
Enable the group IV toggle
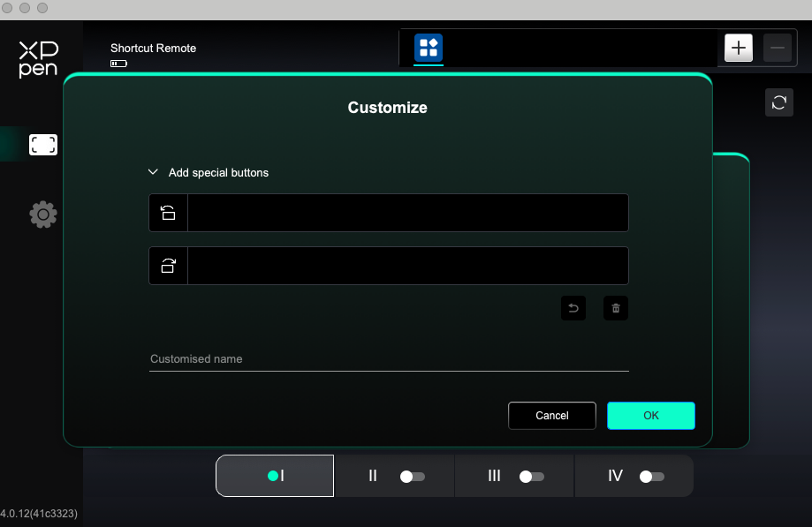pos(652,477)
